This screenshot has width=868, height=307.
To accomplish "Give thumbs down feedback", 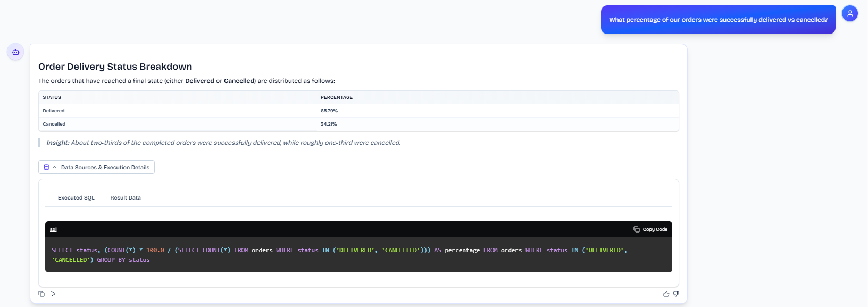I will (676, 294).
